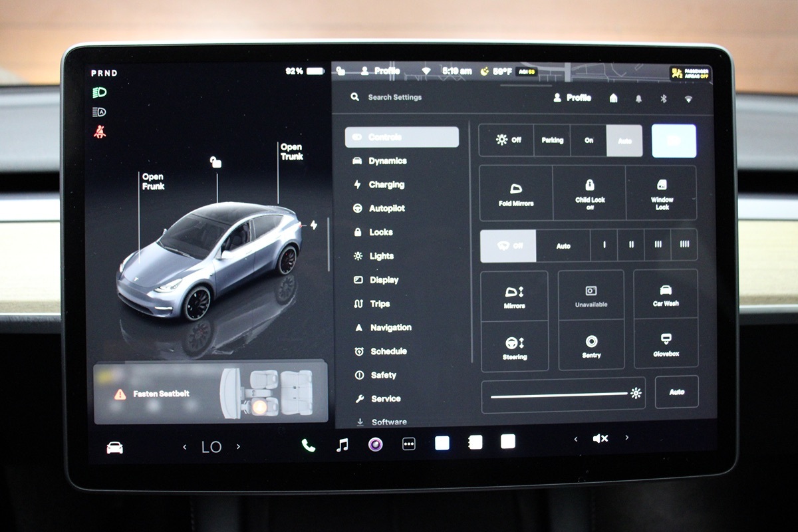Tap the car controls icon in bottom bar

coord(115,448)
